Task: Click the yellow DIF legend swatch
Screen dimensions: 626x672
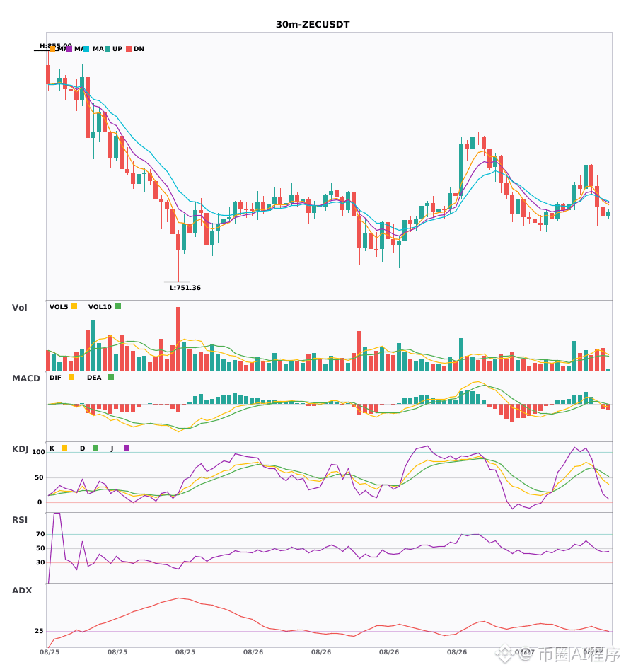Action: [x=71, y=377]
